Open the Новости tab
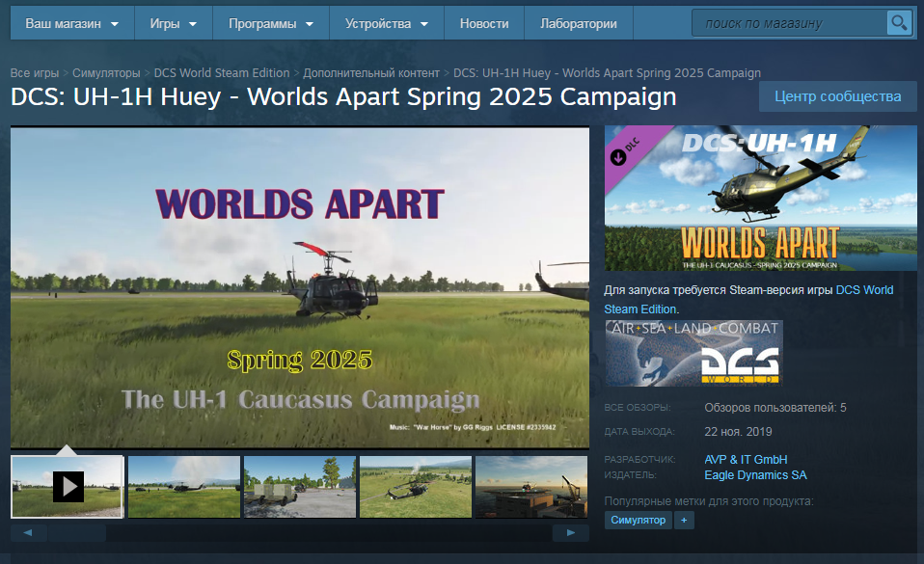This screenshot has width=924, height=564. (x=484, y=23)
